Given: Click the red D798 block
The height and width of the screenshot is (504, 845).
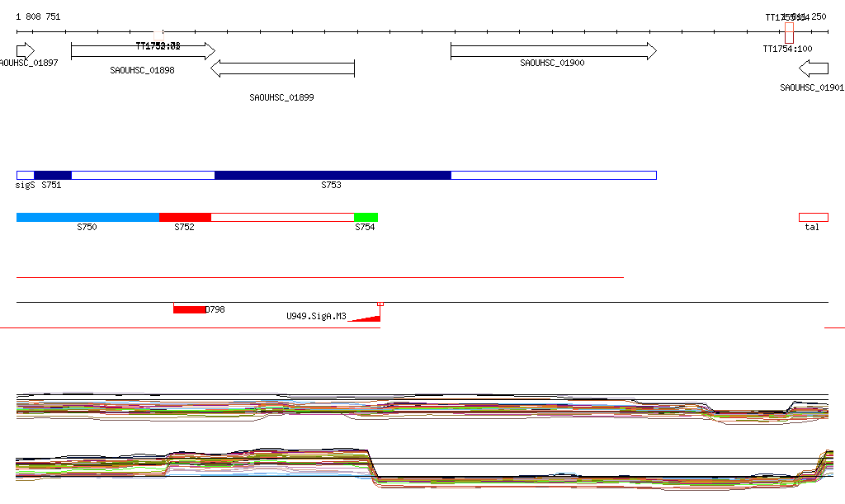Looking at the screenshot, I should click(189, 309).
